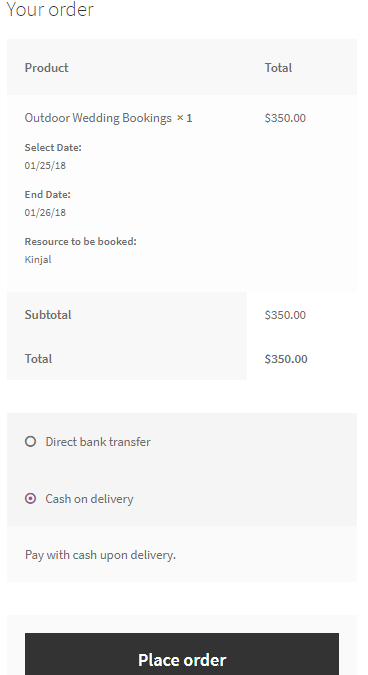The image size is (368, 675).
Task: Click the end date 01/26/18
Action: pos(45,213)
